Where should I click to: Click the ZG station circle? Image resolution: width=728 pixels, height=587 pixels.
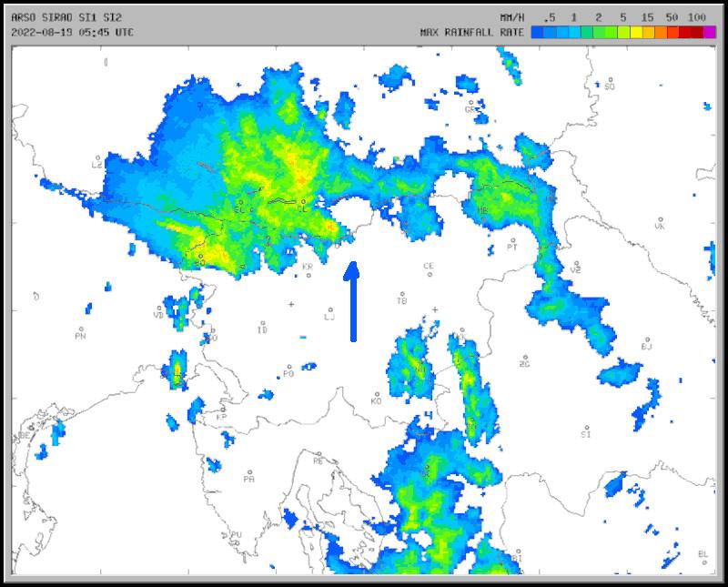pyautogui.click(x=524, y=357)
